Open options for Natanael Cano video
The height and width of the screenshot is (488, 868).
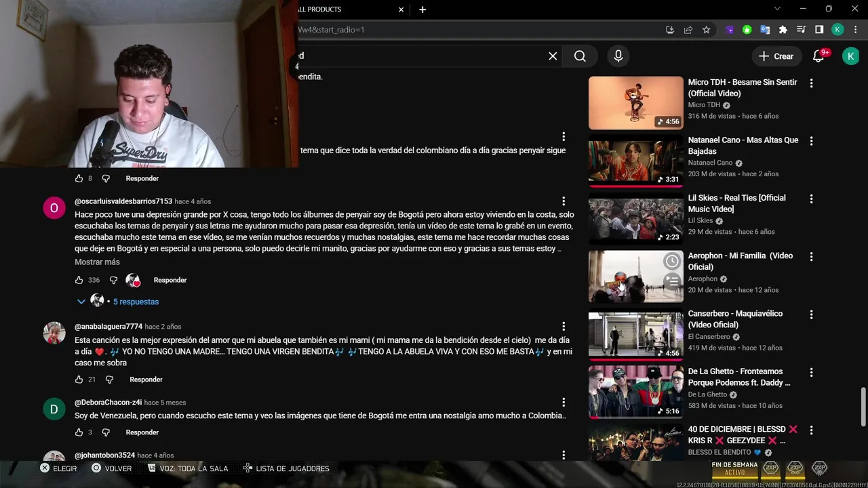pos(811,141)
